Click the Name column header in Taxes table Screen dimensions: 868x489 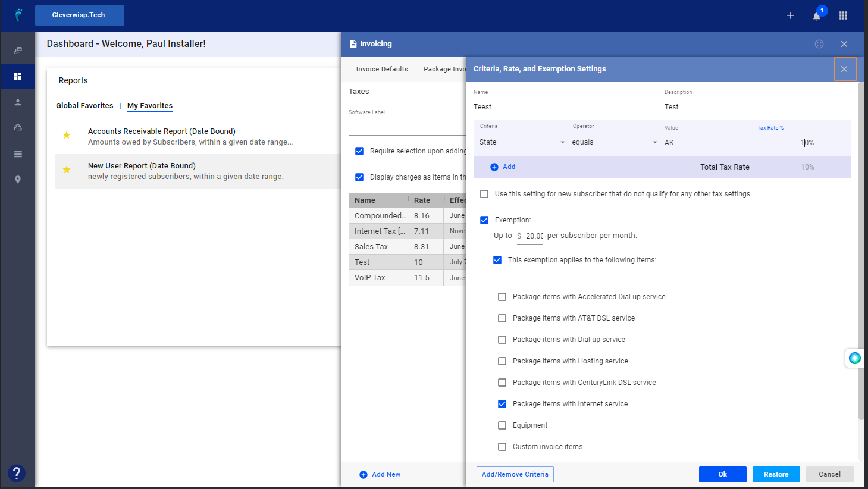point(378,200)
